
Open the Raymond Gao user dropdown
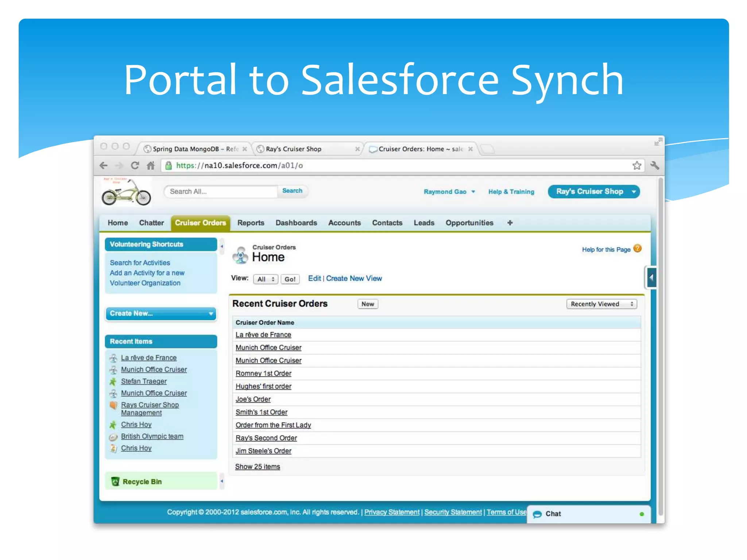pyautogui.click(x=449, y=192)
